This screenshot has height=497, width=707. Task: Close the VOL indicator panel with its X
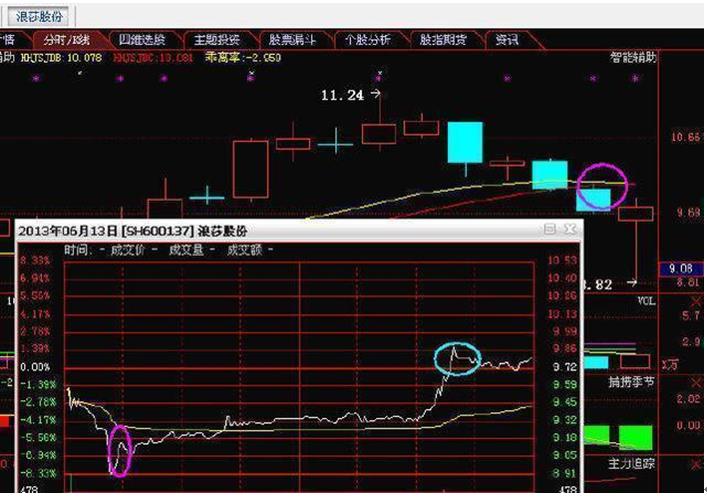point(697,301)
